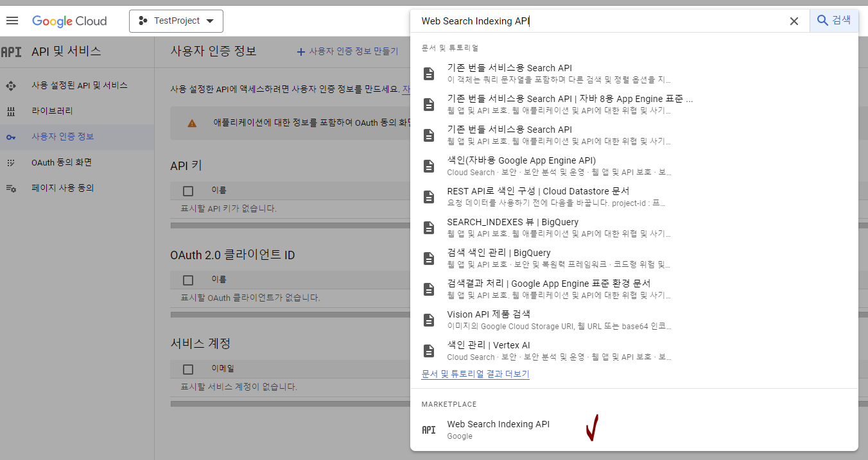This screenshot has width=868, height=460.
Task: Open 사용 설정된 API 및 서비스 page
Action: point(80,85)
